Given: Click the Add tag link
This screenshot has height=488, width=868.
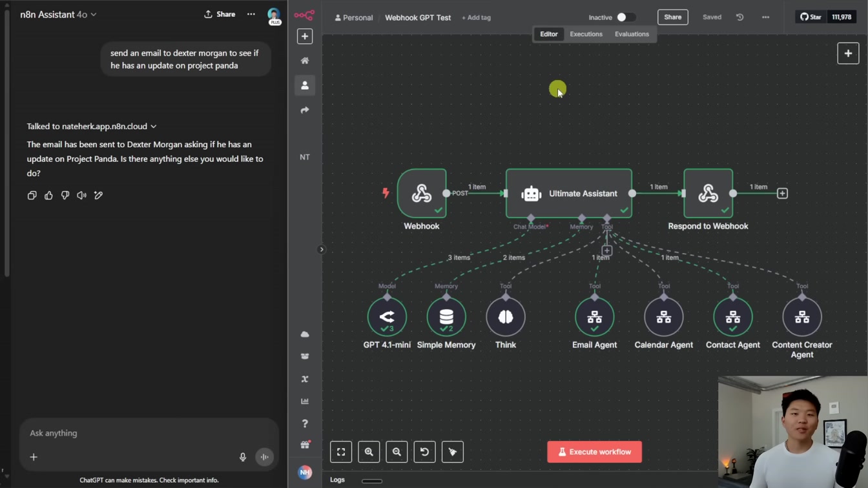Looking at the screenshot, I should [476, 17].
